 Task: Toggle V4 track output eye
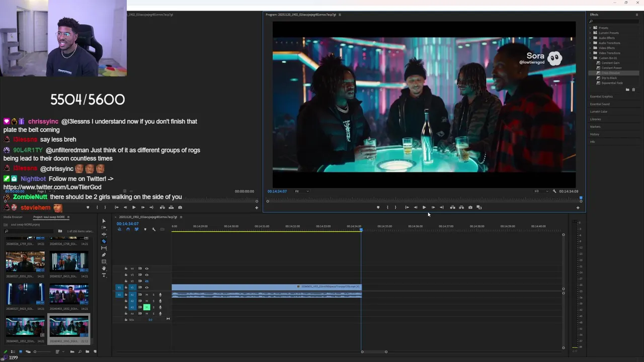pyautogui.click(x=147, y=268)
